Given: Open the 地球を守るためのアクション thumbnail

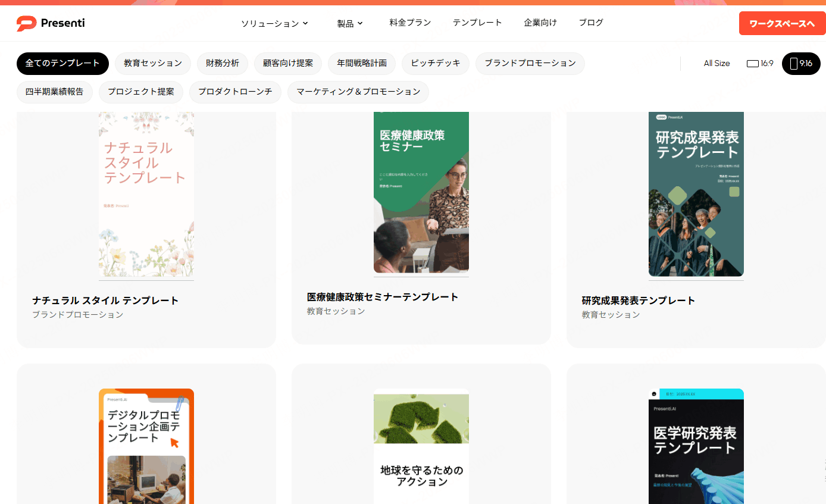Looking at the screenshot, I should (x=421, y=446).
